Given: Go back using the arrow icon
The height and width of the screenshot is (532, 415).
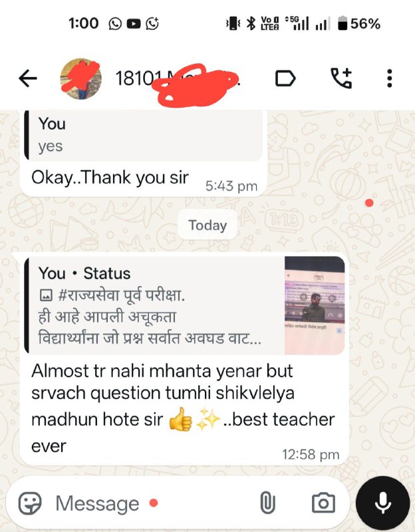Looking at the screenshot, I should (x=27, y=78).
